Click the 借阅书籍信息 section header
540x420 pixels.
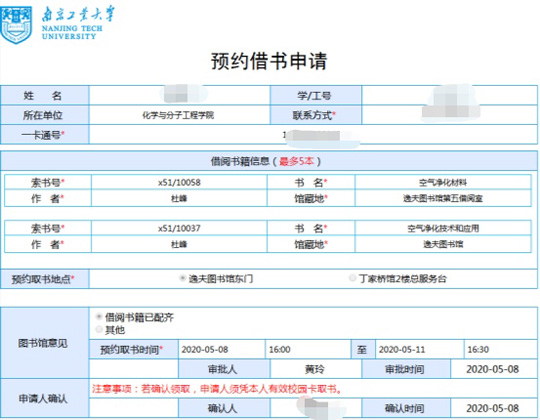pyautogui.click(x=269, y=161)
